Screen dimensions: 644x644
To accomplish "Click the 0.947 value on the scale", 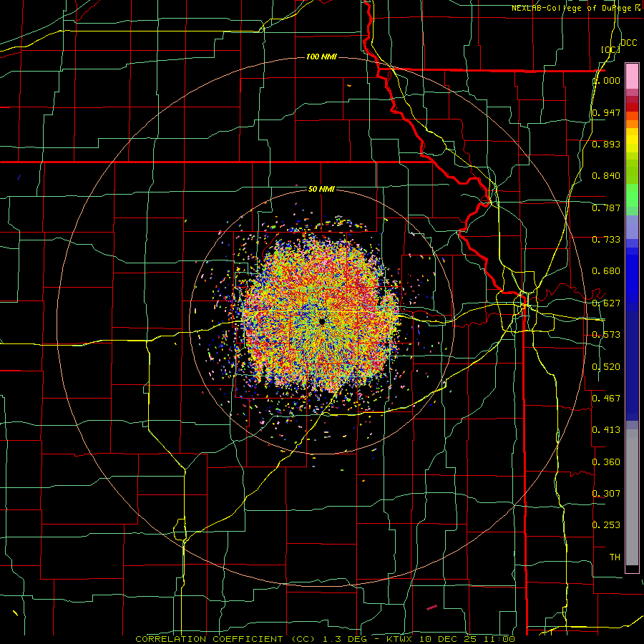I will (606, 112).
